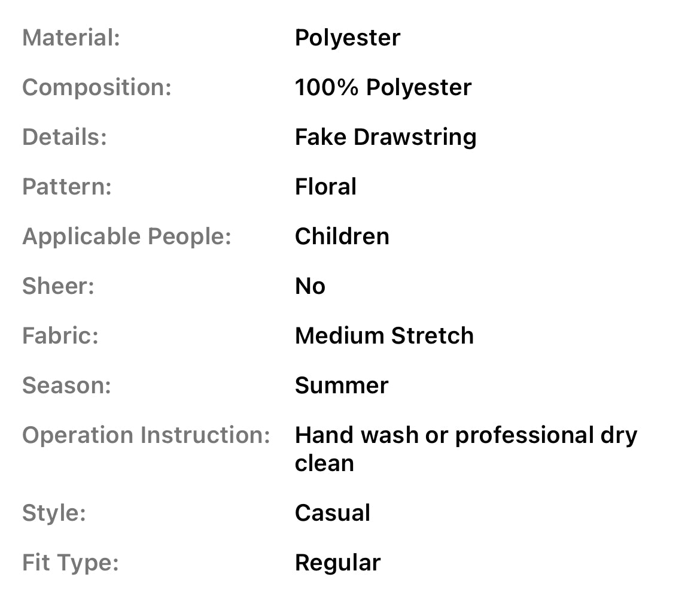Select the 'Polyester' material value

coord(347,38)
